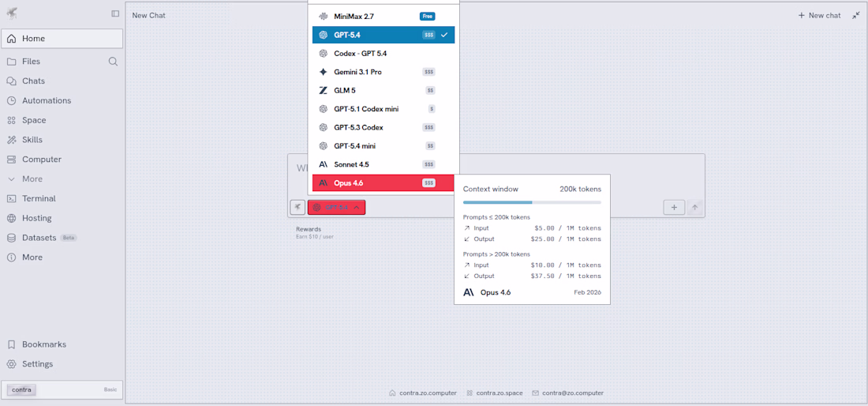This screenshot has height=406, width=868.
Task: Click the Basic plan label
Action: click(110, 389)
